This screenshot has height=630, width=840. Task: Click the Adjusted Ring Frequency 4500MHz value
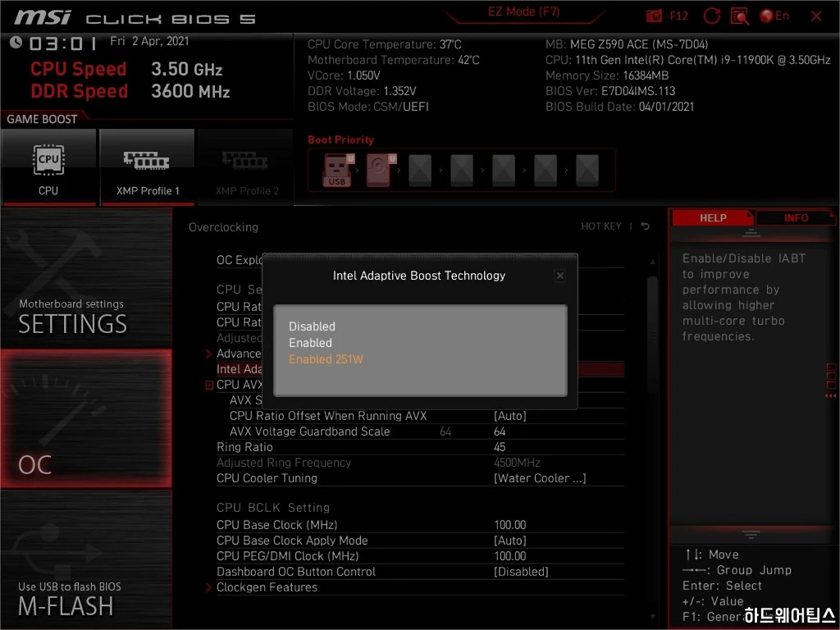point(517,463)
